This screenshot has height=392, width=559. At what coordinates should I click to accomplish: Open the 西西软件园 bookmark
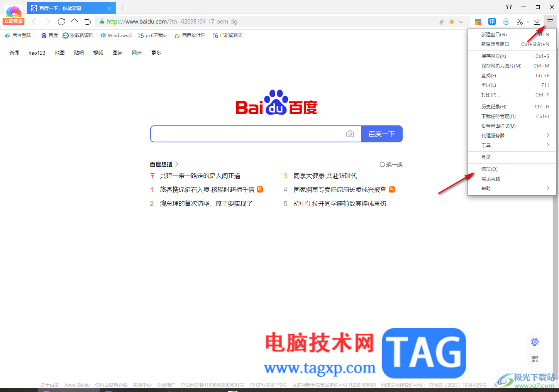pyautogui.click(x=190, y=35)
